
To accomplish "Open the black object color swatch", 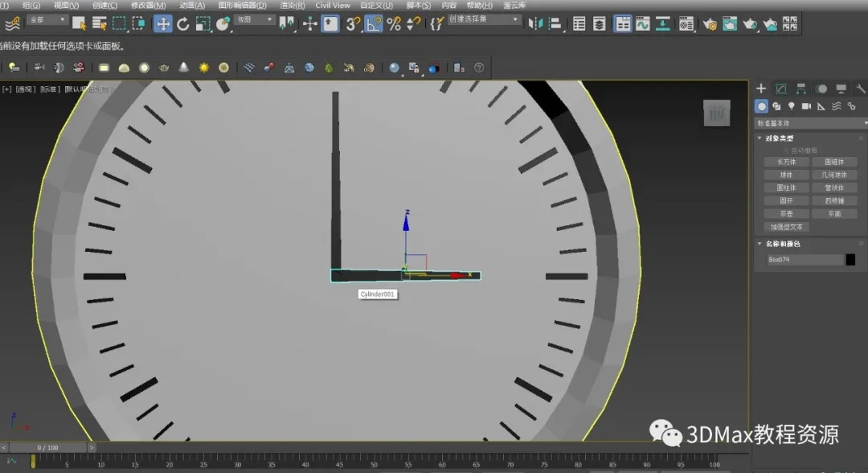I will point(850,259).
